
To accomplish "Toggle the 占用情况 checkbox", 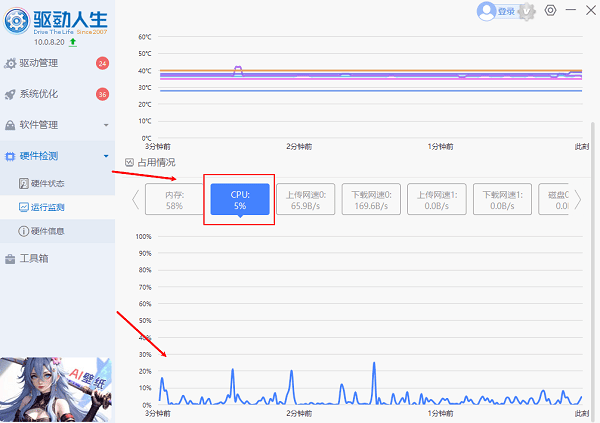I will click(129, 162).
